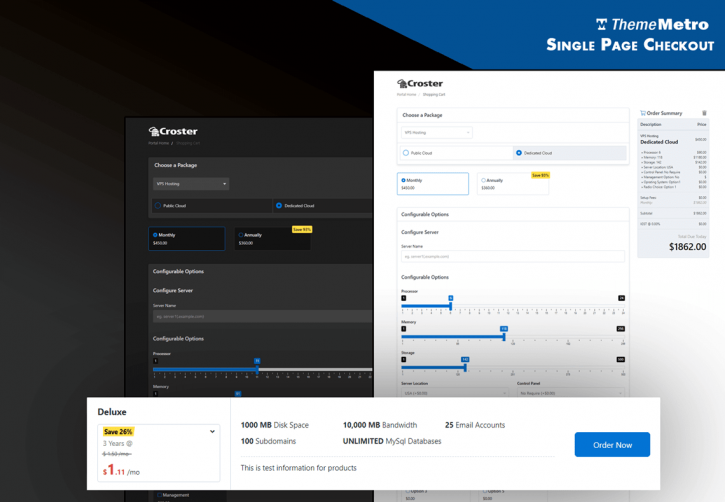
Task: Choose Annually billing in the dark theme
Action: [241, 235]
